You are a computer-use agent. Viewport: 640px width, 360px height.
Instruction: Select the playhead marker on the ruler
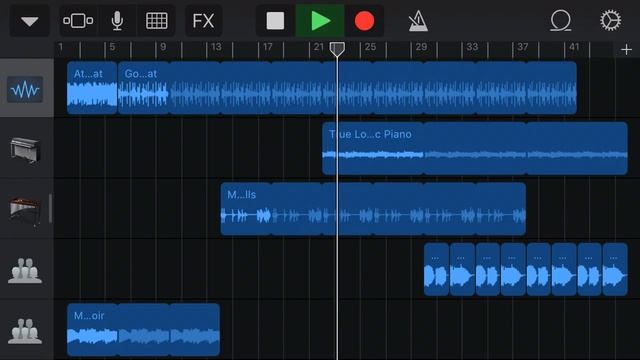coord(337,49)
